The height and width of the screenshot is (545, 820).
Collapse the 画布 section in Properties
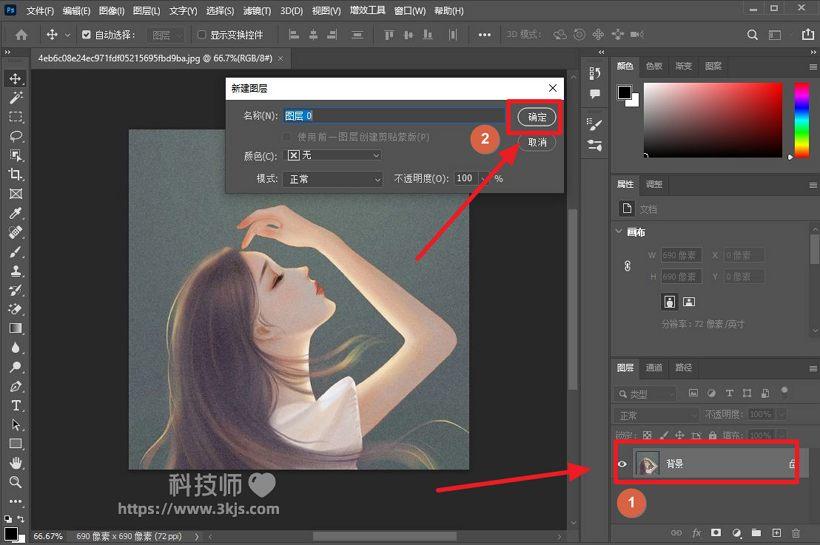point(619,231)
